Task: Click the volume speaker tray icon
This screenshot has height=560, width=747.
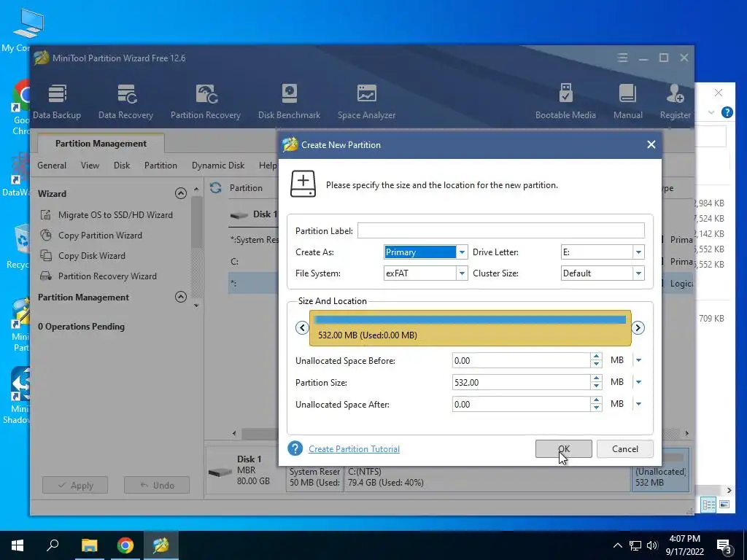Action: tap(652, 545)
